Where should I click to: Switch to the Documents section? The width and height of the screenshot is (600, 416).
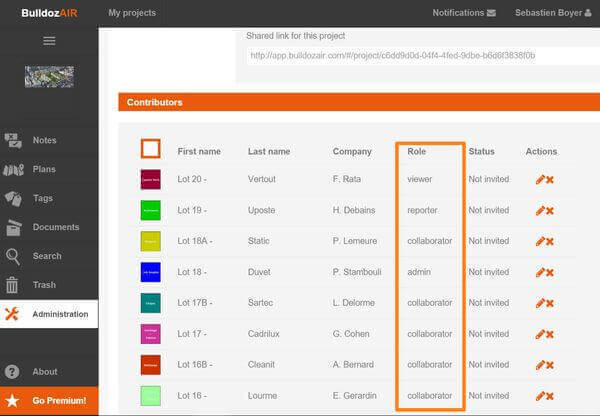pos(56,227)
